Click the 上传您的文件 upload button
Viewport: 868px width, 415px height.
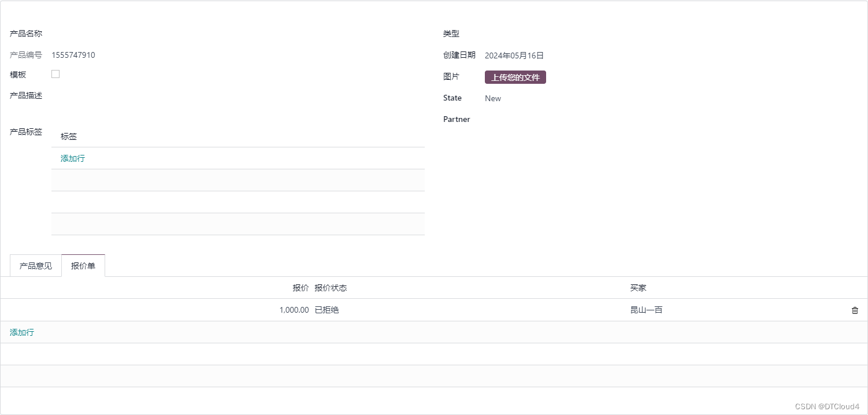[514, 76]
